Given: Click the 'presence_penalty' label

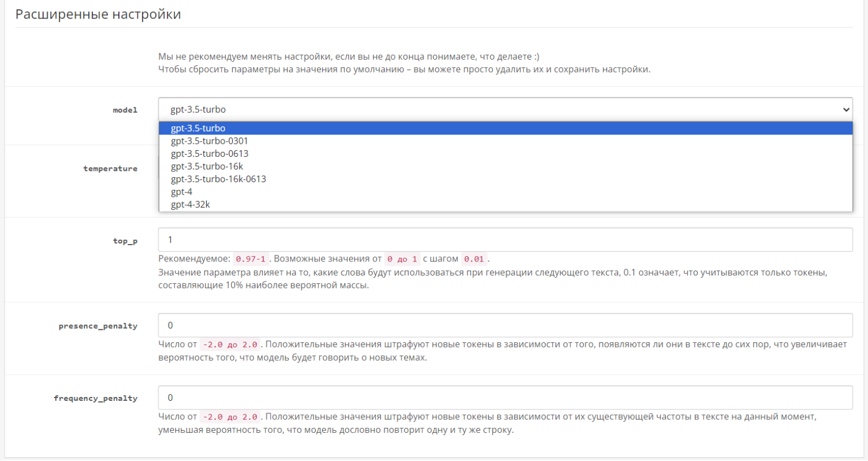Looking at the screenshot, I should coord(98,326).
